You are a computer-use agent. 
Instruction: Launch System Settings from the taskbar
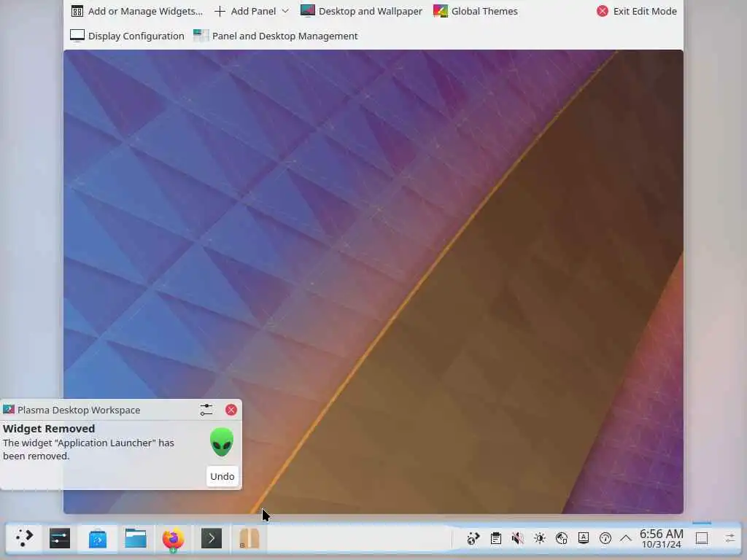pos(60,539)
